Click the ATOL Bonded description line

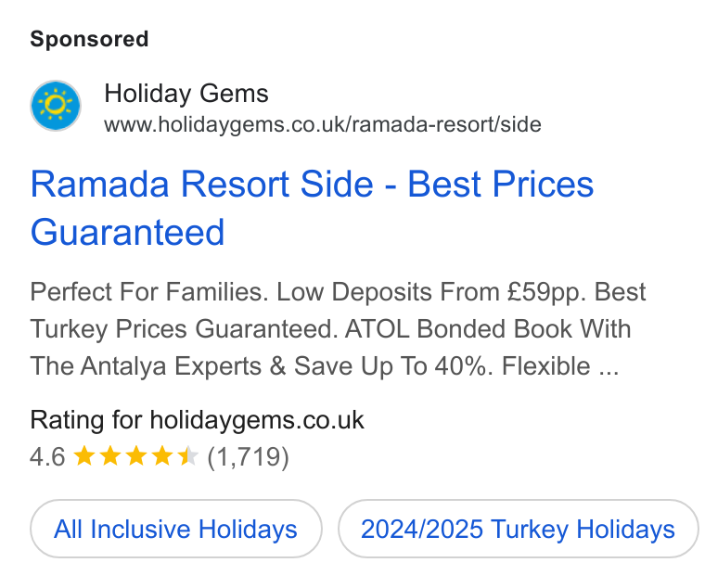click(x=330, y=329)
